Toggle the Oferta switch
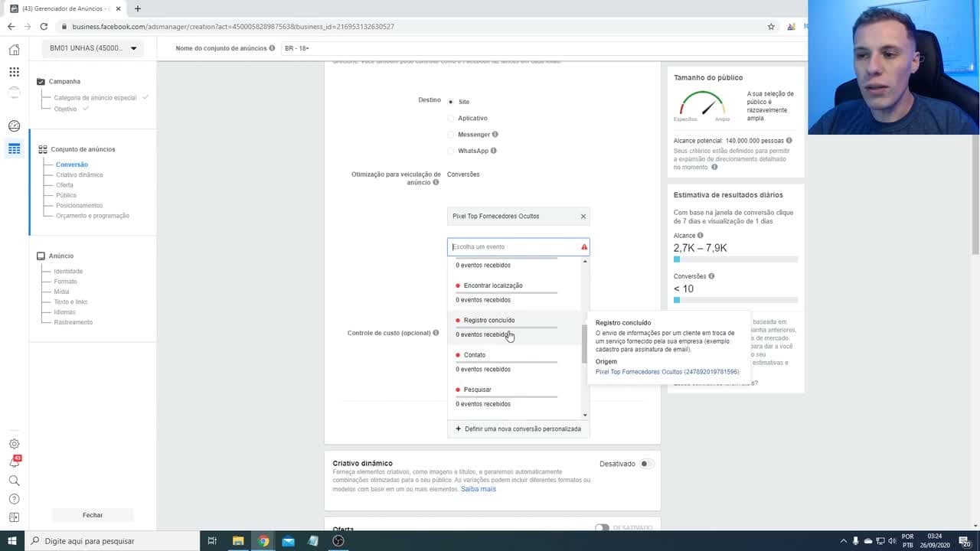980x551 pixels. pyautogui.click(x=602, y=528)
